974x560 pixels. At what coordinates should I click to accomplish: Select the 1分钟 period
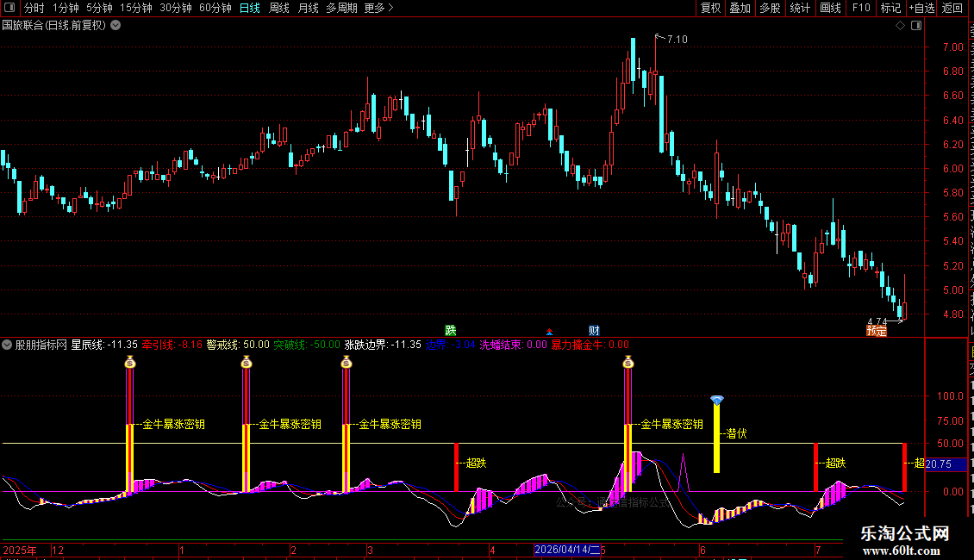pyautogui.click(x=66, y=8)
